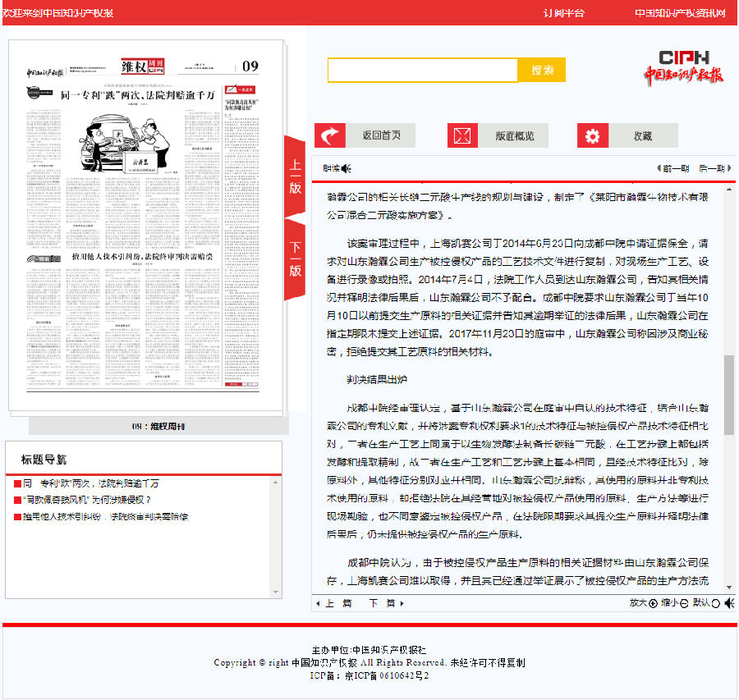The image size is (739, 700).
Task: Click the yellow 搜索 search button
Action: 542,71
